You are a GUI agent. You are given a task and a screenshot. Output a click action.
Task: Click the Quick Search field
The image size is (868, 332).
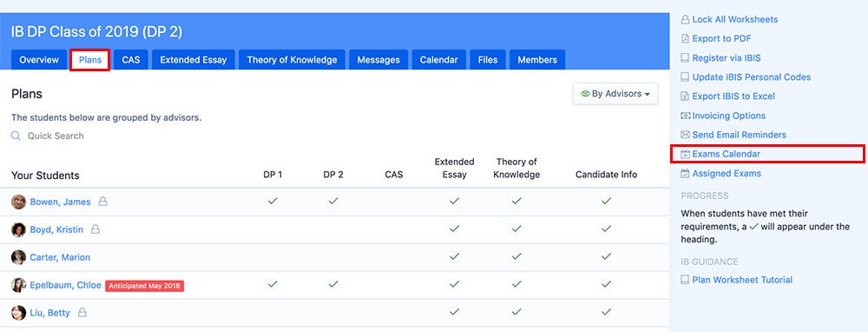pyautogui.click(x=56, y=136)
